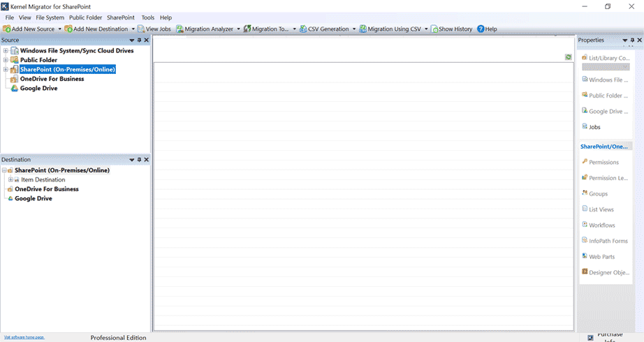644x342 pixels.
Task: Open Groups in the Properties panel
Action: [x=594, y=194]
